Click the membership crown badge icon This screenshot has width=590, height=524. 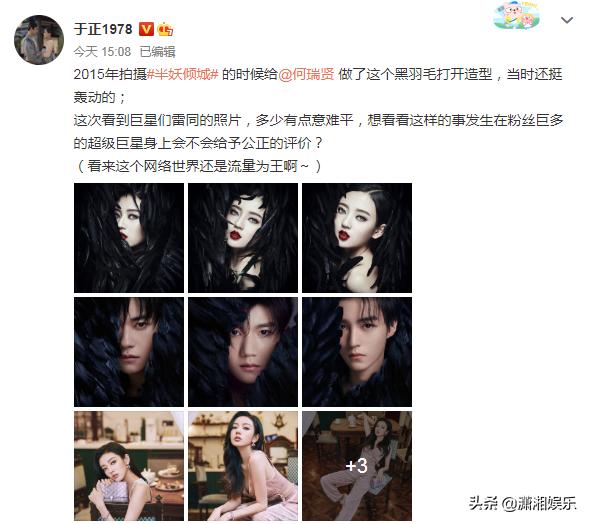pos(165,29)
